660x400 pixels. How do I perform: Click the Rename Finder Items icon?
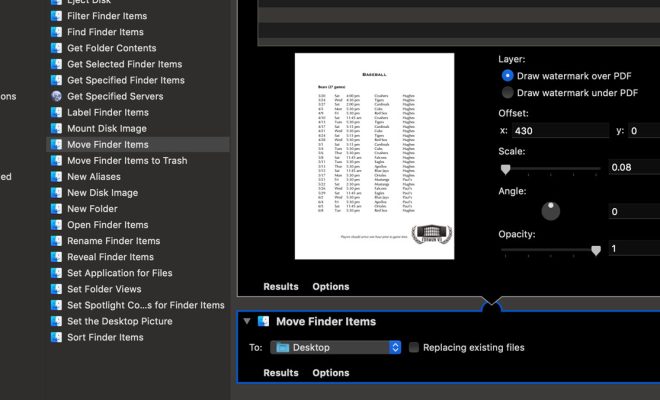pos(56,241)
